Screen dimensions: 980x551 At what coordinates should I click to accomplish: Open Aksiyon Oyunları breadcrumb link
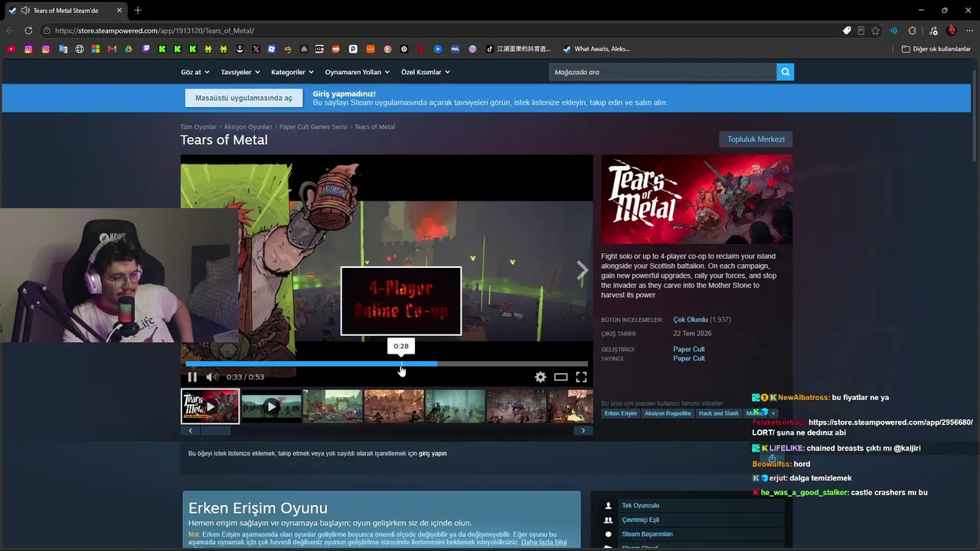coord(248,127)
